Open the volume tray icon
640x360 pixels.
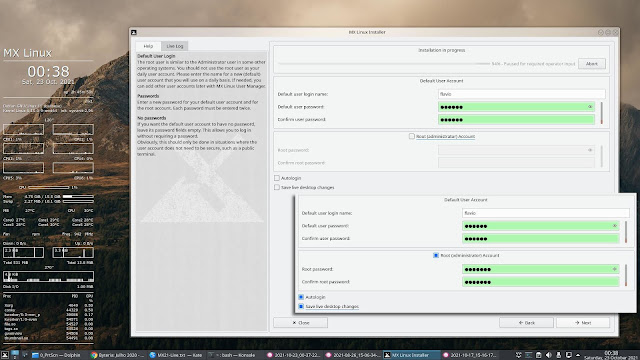click(x=549, y=355)
